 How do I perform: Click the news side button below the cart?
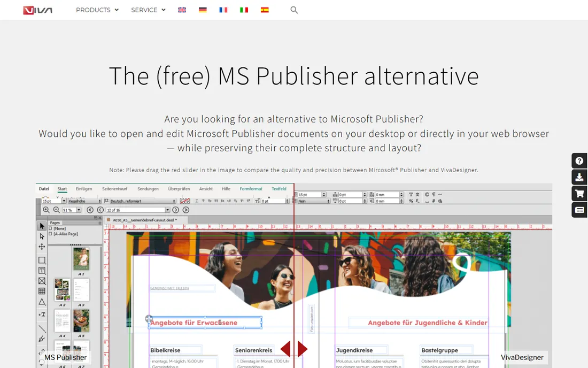(579, 210)
